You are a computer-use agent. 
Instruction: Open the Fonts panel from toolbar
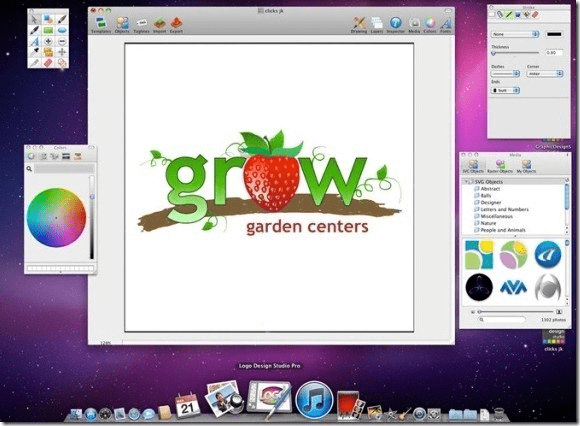(x=446, y=25)
